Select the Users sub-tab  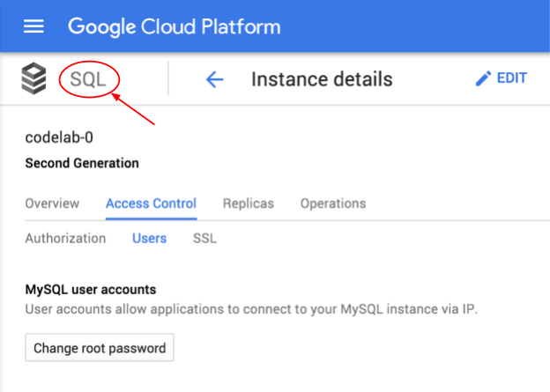coord(150,239)
